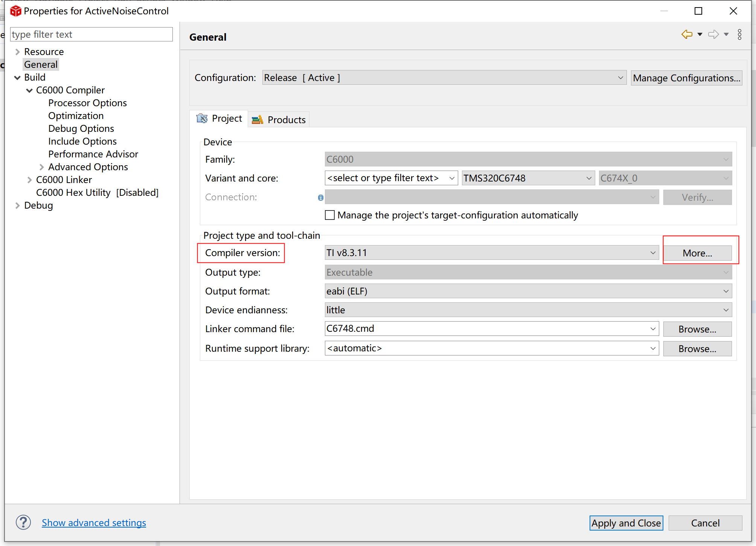
Task: Click the help question mark icon
Action: click(x=23, y=522)
